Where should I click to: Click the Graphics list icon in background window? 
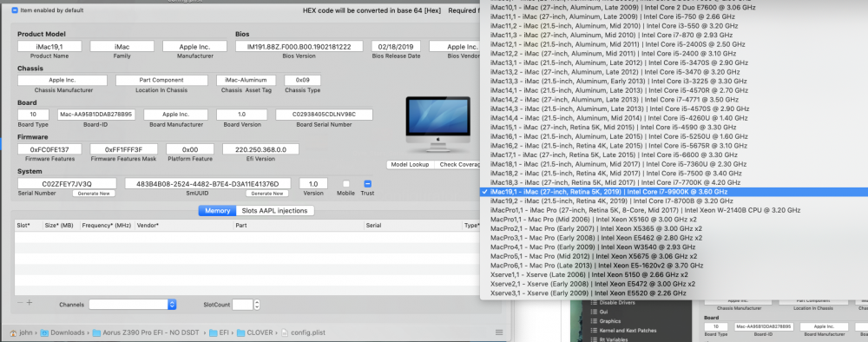tap(595, 321)
